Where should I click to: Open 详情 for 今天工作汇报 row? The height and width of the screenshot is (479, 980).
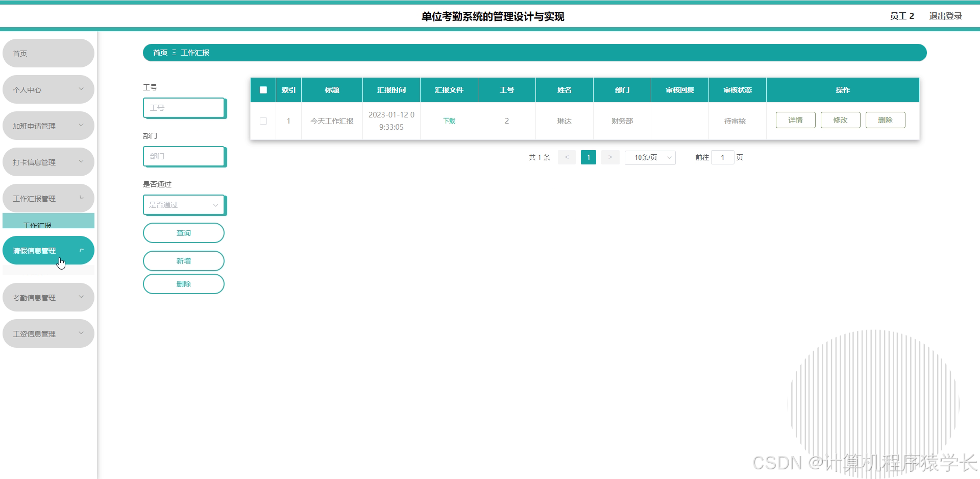(795, 120)
